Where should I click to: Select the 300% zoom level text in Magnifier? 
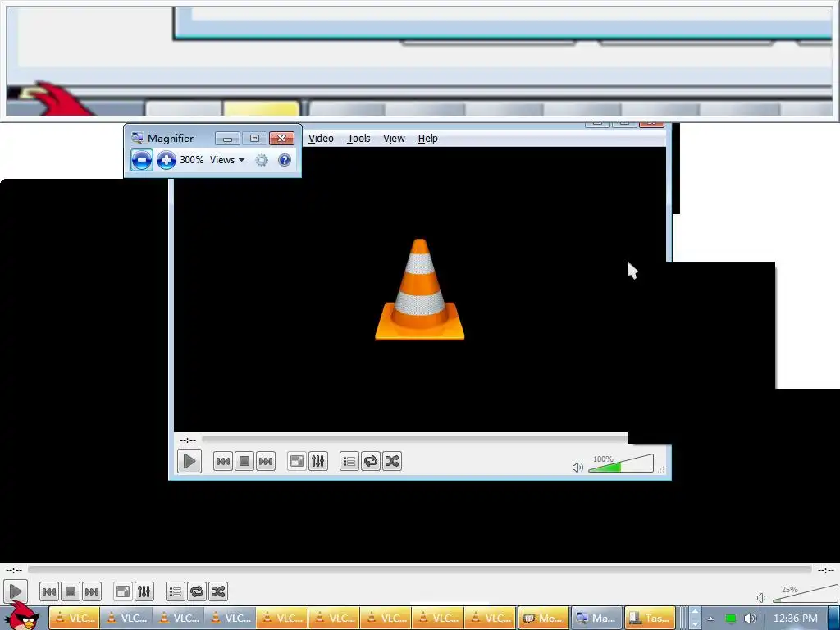click(x=191, y=160)
